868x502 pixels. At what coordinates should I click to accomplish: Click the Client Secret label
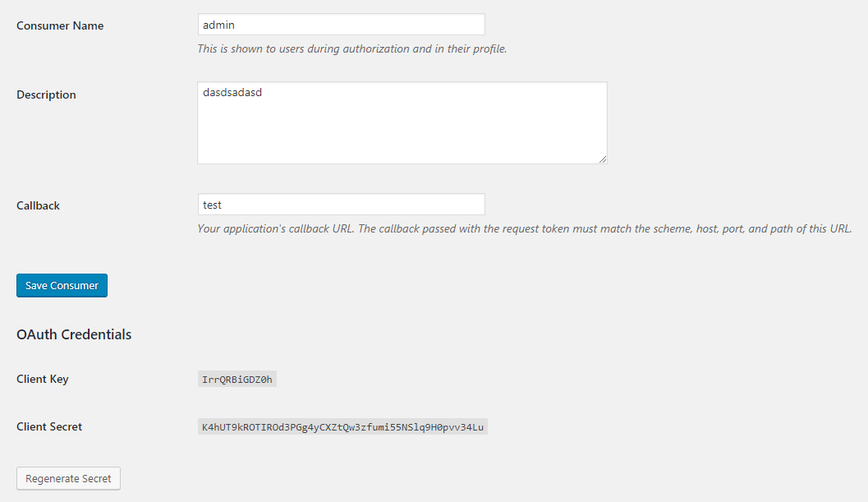[49, 426]
